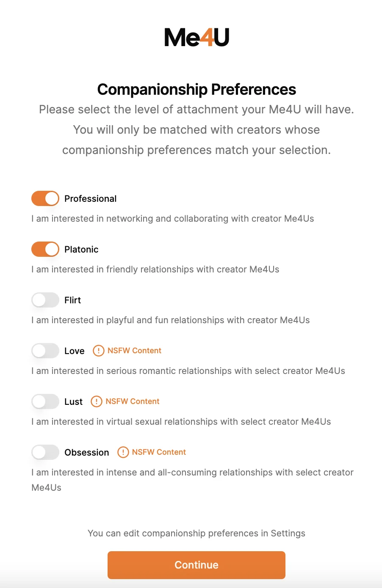Click the Lust NSFW warning icon
This screenshot has height=588, width=382.
[x=97, y=401]
